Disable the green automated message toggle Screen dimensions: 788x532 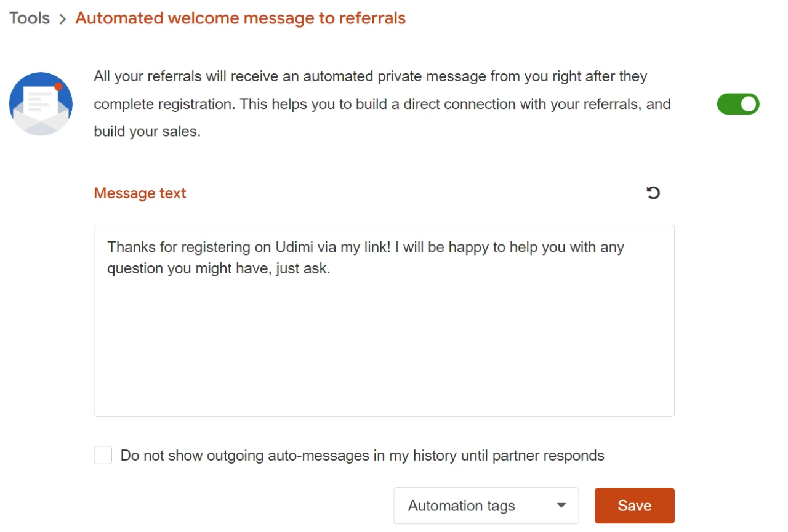(x=738, y=104)
